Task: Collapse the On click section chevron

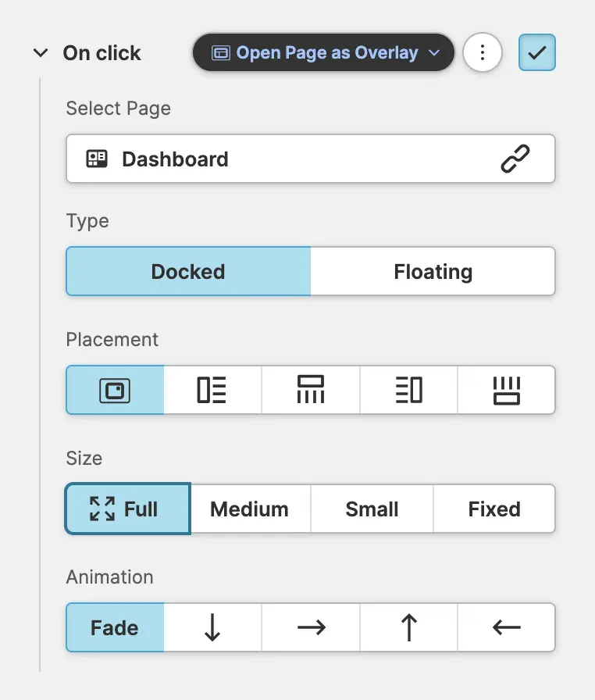Action: pyautogui.click(x=40, y=53)
